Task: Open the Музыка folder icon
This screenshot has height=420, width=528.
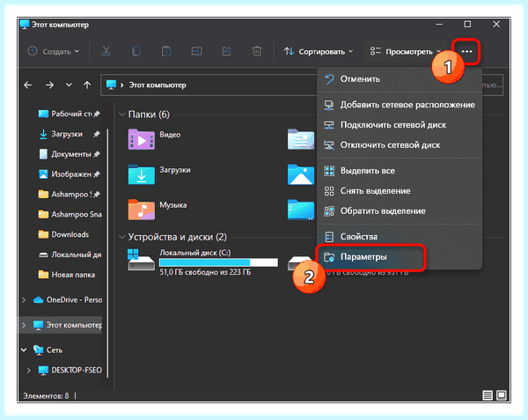Action: point(142,210)
